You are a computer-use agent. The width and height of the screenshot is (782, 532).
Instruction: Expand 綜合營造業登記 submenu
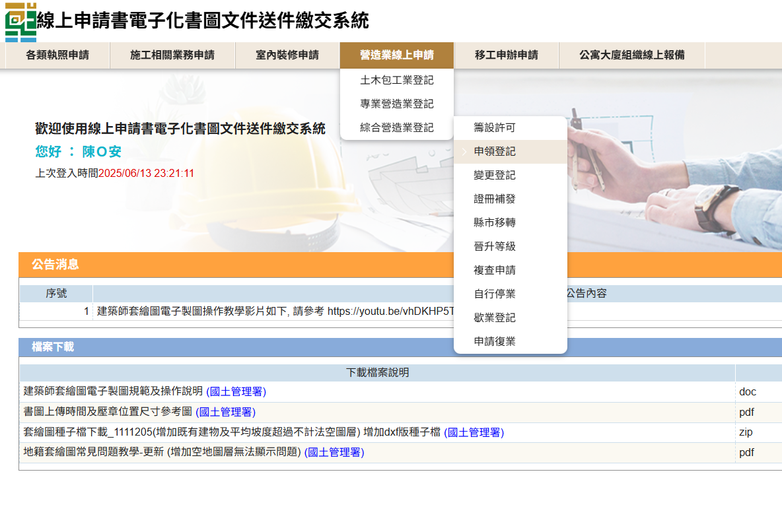(396, 127)
